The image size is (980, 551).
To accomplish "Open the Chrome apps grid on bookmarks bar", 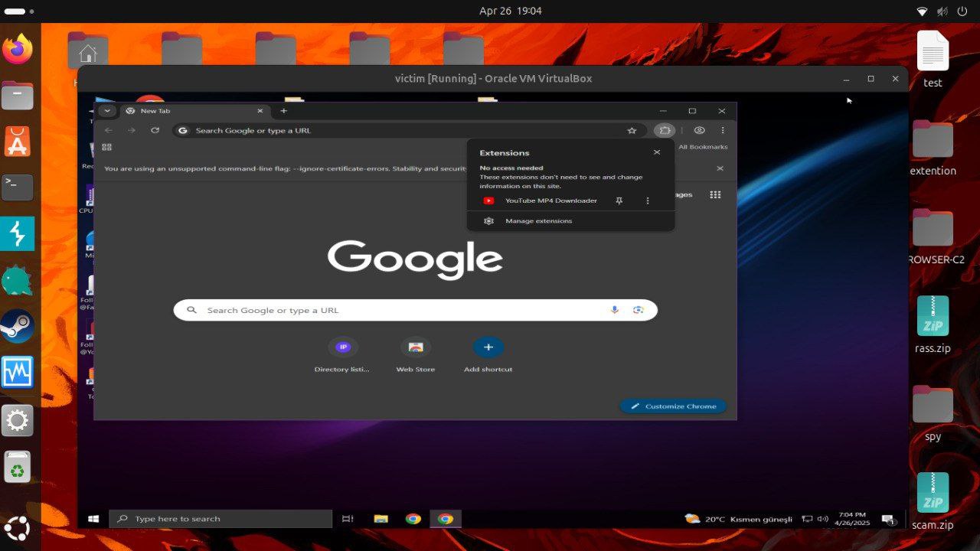I will (x=106, y=147).
